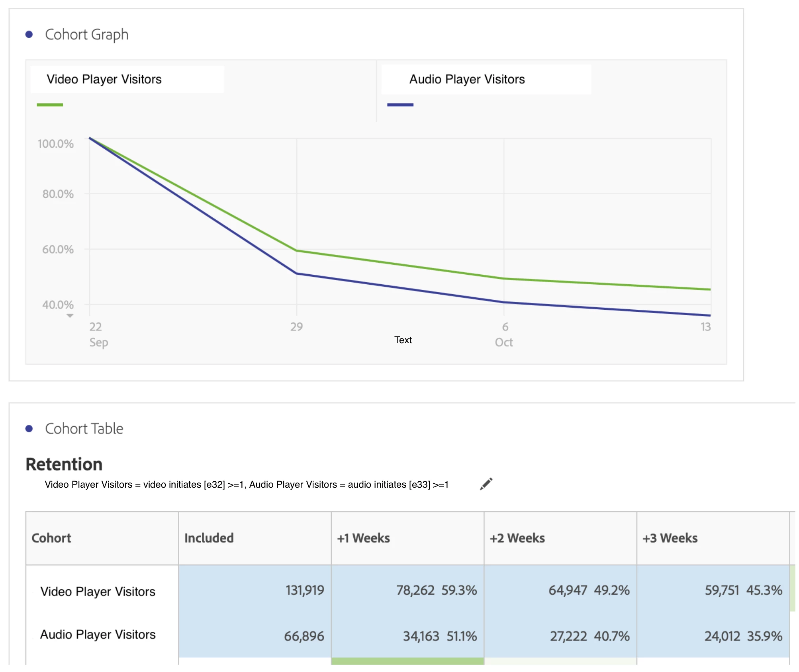Click the Cohort column header

coord(51,538)
